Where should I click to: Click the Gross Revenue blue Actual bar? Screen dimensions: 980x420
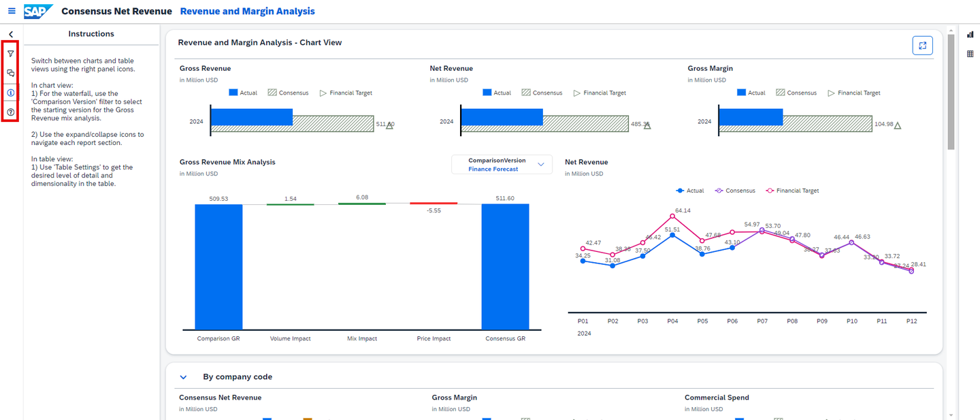pos(252,117)
